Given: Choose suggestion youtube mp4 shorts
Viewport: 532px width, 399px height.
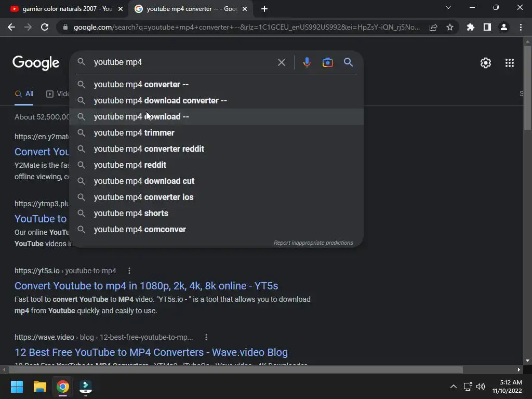Looking at the screenshot, I should point(217,214).
